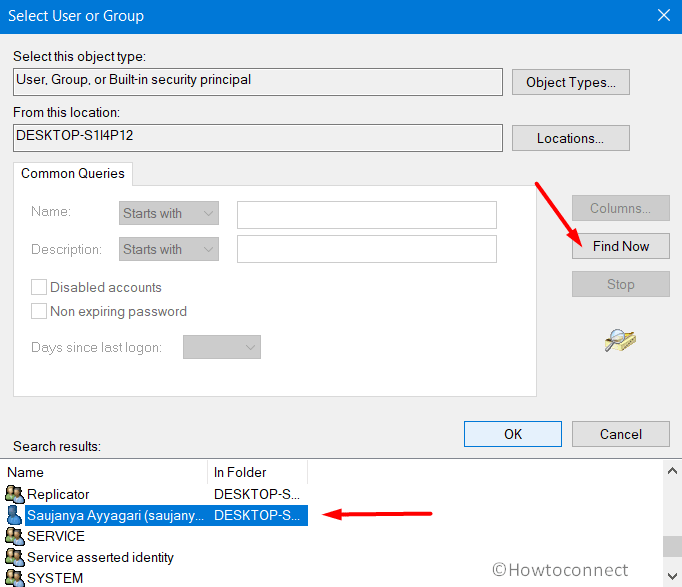
Task: Select the SYSTEM result row
Action: tap(157, 578)
